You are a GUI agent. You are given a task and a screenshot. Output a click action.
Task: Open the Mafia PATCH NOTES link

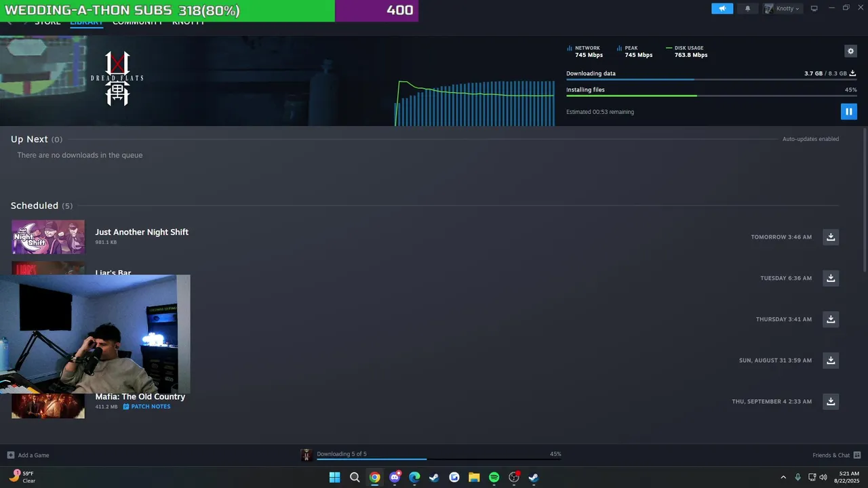tap(146, 407)
